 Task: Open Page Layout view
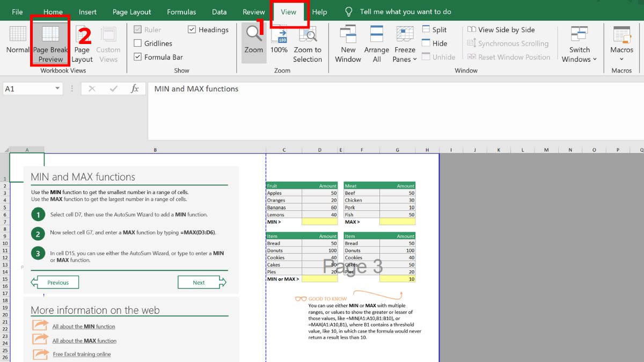[82, 44]
